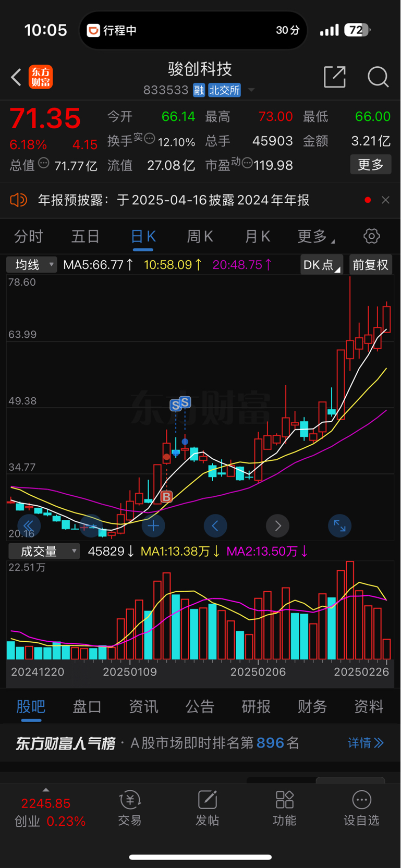This screenshot has width=401, height=868.
Task: Tap the info circle next to 总值
Action: click(44, 163)
